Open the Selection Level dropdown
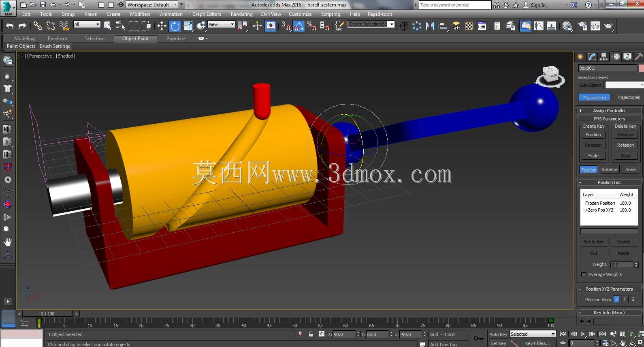The width and height of the screenshot is (644, 347). click(x=624, y=85)
